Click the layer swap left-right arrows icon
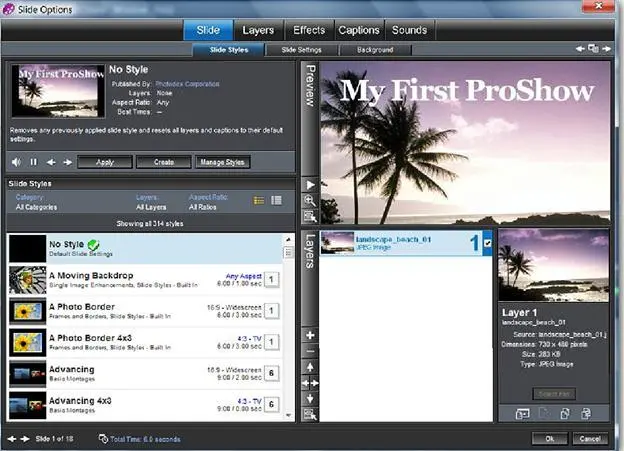This screenshot has width=624, height=451. [x=310, y=383]
